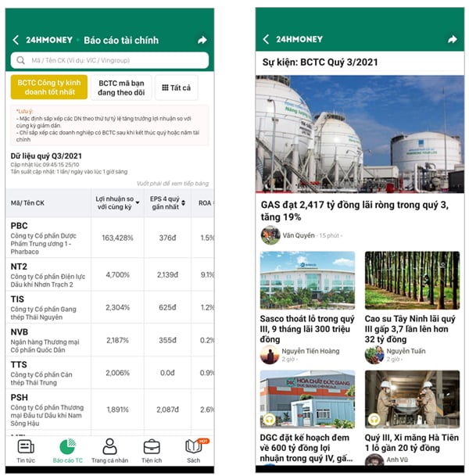Open Sasco thoát lỗ trong quý III article
Viewport: 469px width, 476px height.
[x=307, y=329]
